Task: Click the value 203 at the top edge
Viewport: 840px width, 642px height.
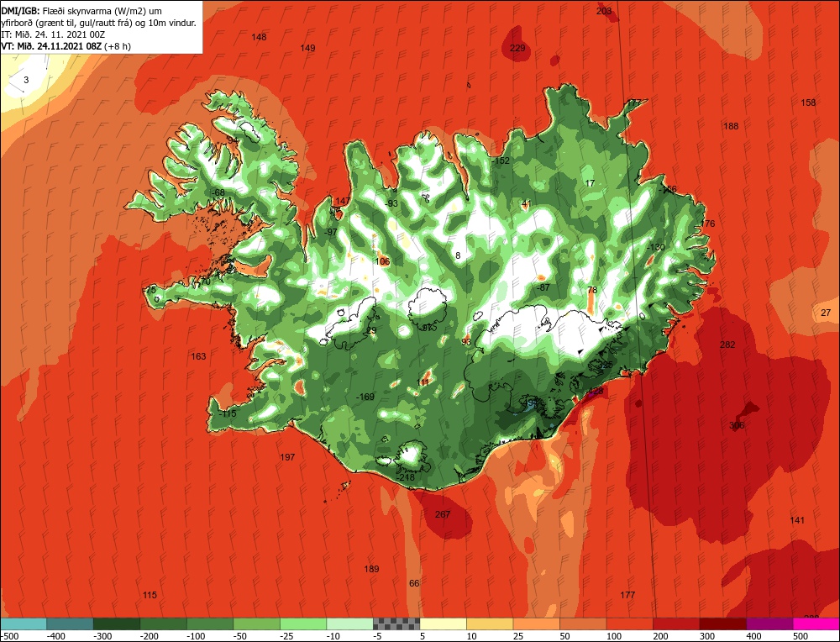Action: click(x=604, y=11)
